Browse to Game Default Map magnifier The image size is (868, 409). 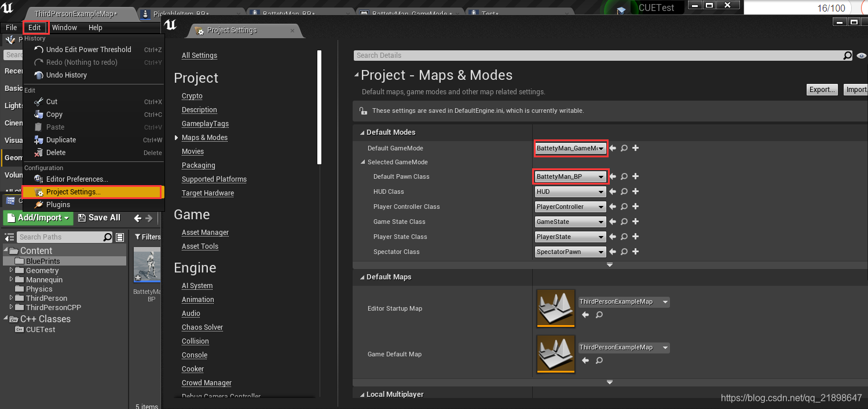599,360
